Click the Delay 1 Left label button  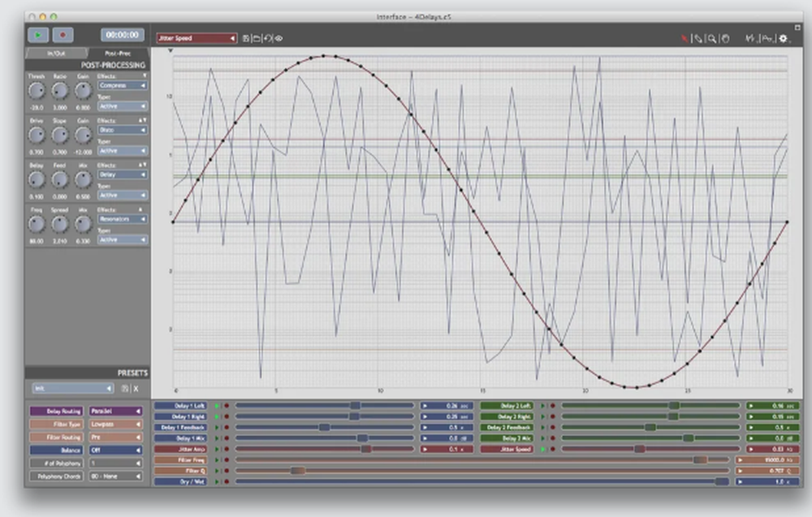pyautogui.click(x=180, y=406)
